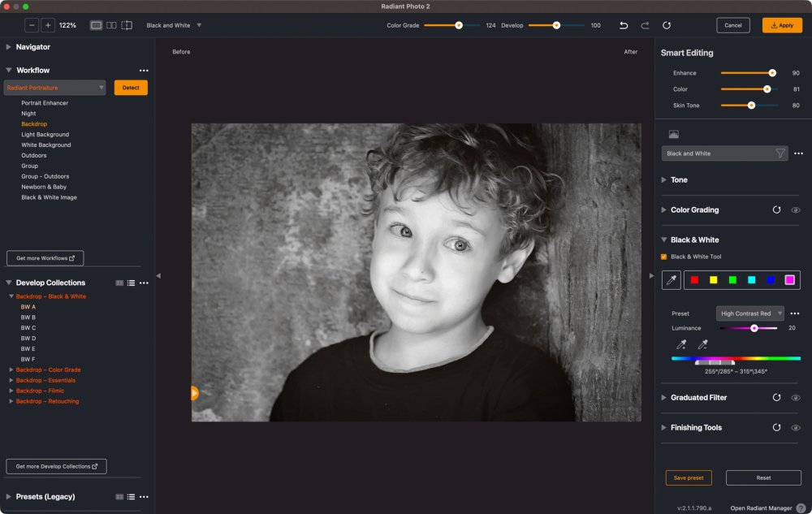The image size is (812, 514).
Task: Select Portrait Enhancer workflow
Action: pyautogui.click(x=45, y=103)
